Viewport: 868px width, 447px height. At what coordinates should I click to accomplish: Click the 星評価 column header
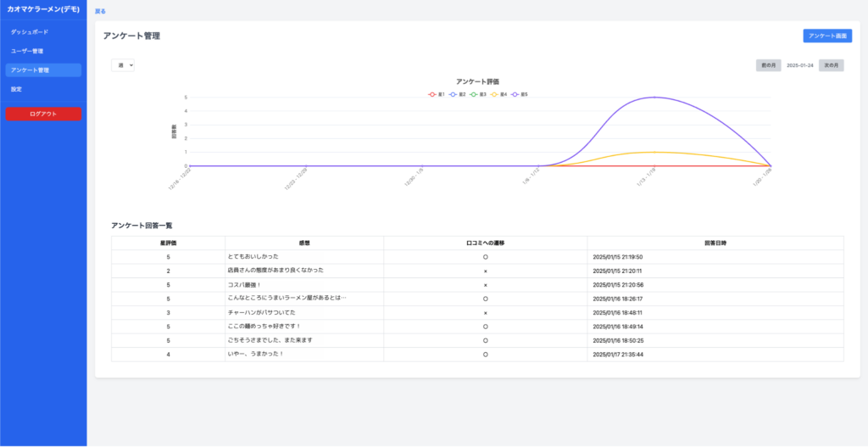click(168, 243)
